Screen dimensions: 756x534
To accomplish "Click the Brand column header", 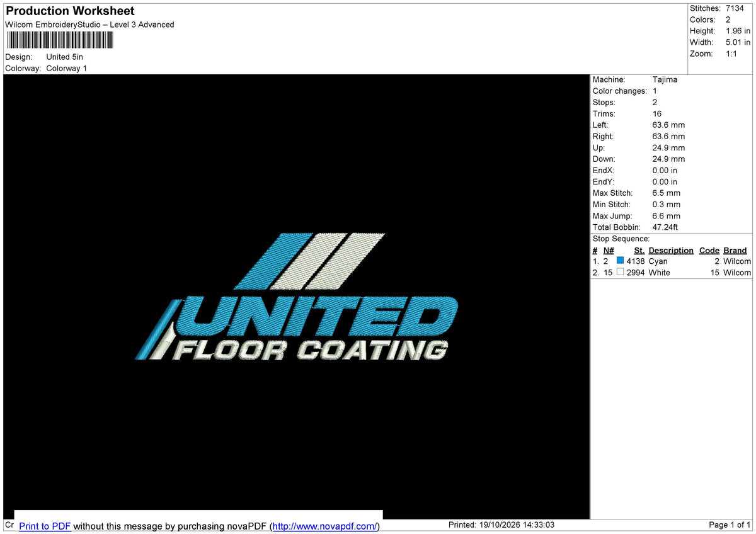I will coord(735,250).
